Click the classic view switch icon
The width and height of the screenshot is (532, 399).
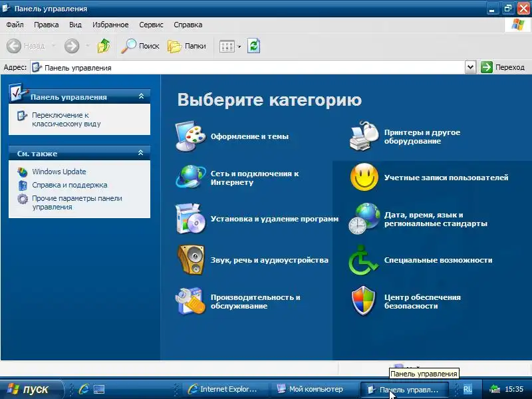click(x=22, y=116)
